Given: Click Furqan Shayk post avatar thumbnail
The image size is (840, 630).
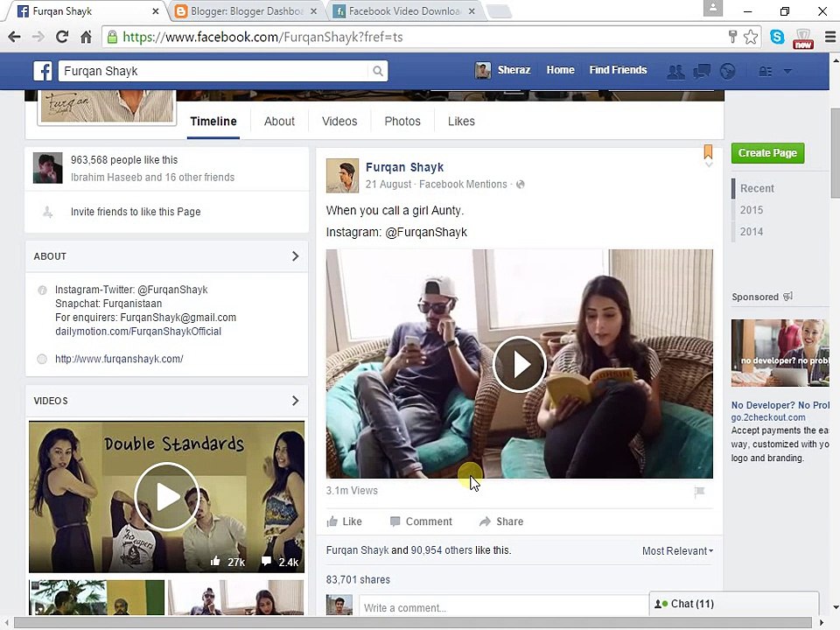Looking at the screenshot, I should [x=342, y=176].
